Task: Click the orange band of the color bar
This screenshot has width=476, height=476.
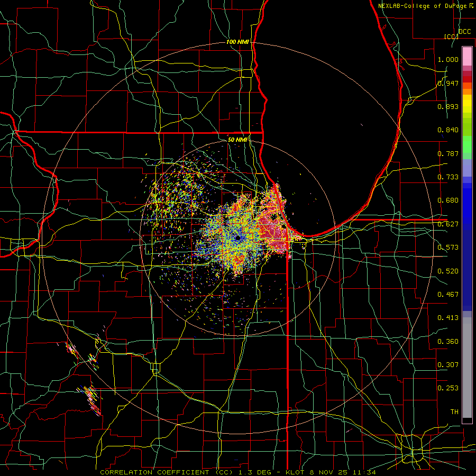Action: pyautogui.click(x=467, y=91)
